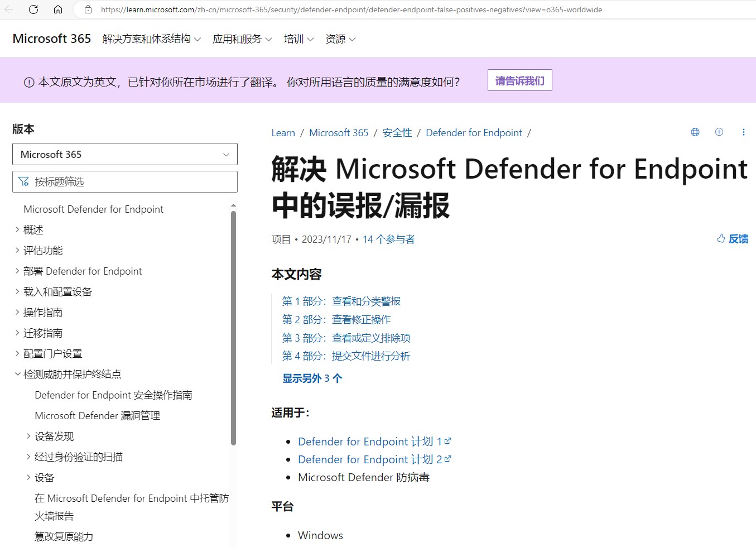The width and height of the screenshot is (756, 547).
Task: Select Microsoft Defender for Endpoint tree item
Action: (x=93, y=209)
